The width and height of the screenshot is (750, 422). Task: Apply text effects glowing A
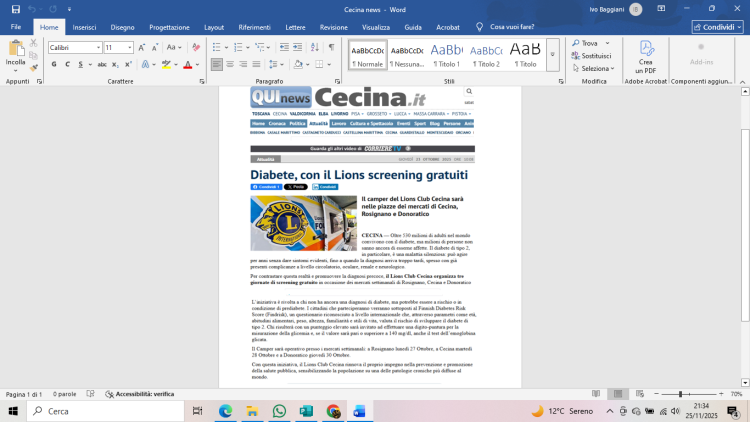[145, 64]
